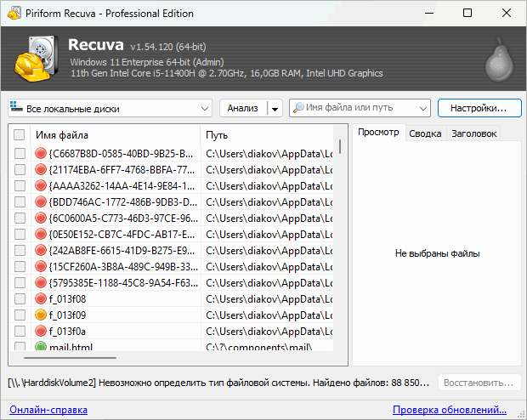The height and width of the screenshot is (420, 527).
Task: Check the box for mail.html file
Action: click(20, 347)
